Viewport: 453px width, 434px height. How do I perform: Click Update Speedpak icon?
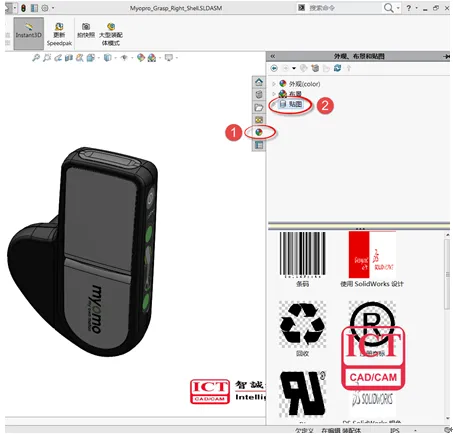(x=59, y=27)
